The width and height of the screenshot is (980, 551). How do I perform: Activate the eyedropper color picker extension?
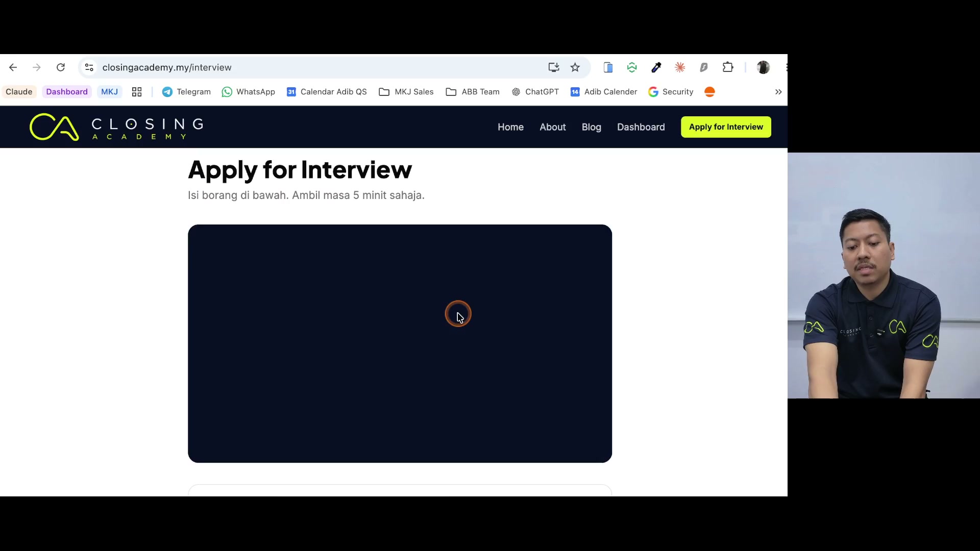click(656, 67)
